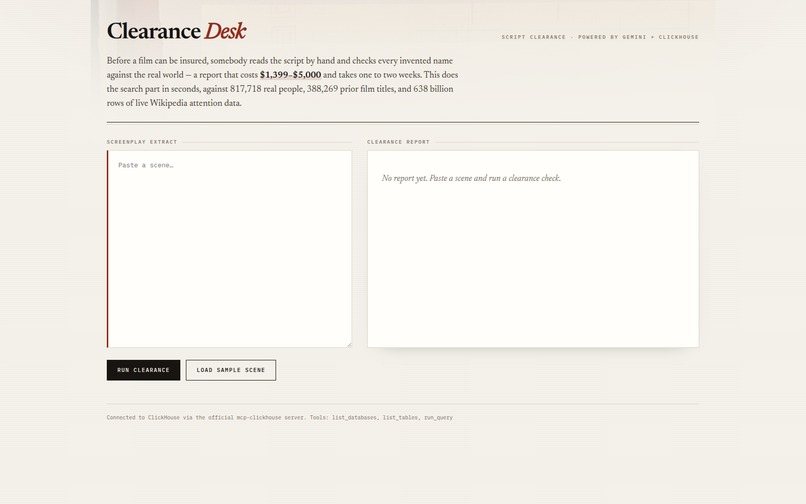Screen dimensions: 806x504
Task: Focus the 'Paste a scene…' screenplay textarea
Action: pyautogui.click(x=229, y=249)
